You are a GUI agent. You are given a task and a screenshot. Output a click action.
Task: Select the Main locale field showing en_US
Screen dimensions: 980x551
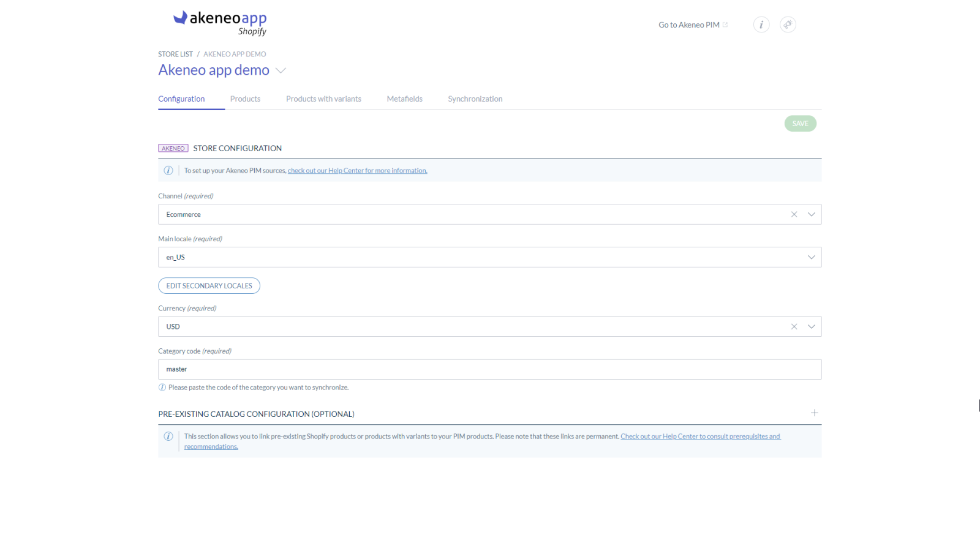(x=490, y=257)
